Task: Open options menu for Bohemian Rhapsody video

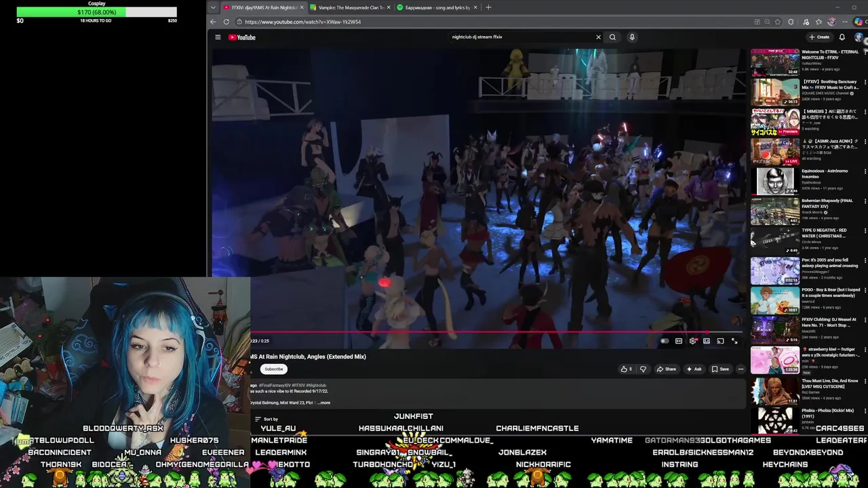Action: tap(865, 201)
